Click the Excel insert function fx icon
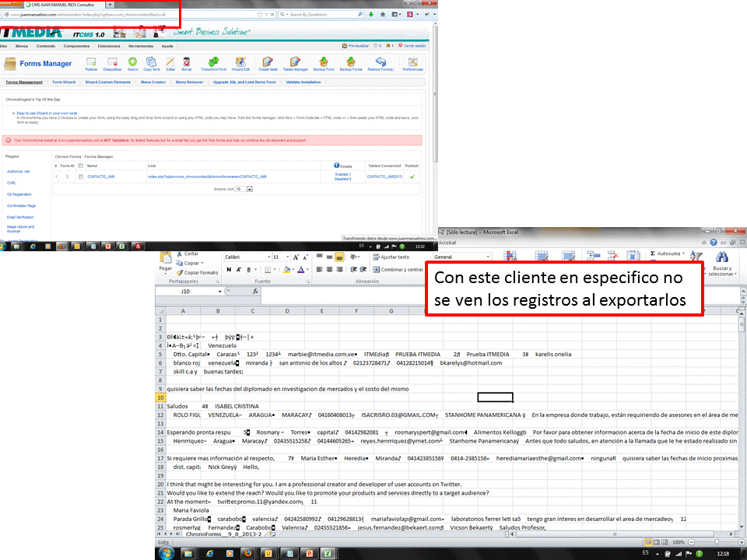 (x=255, y=291)
